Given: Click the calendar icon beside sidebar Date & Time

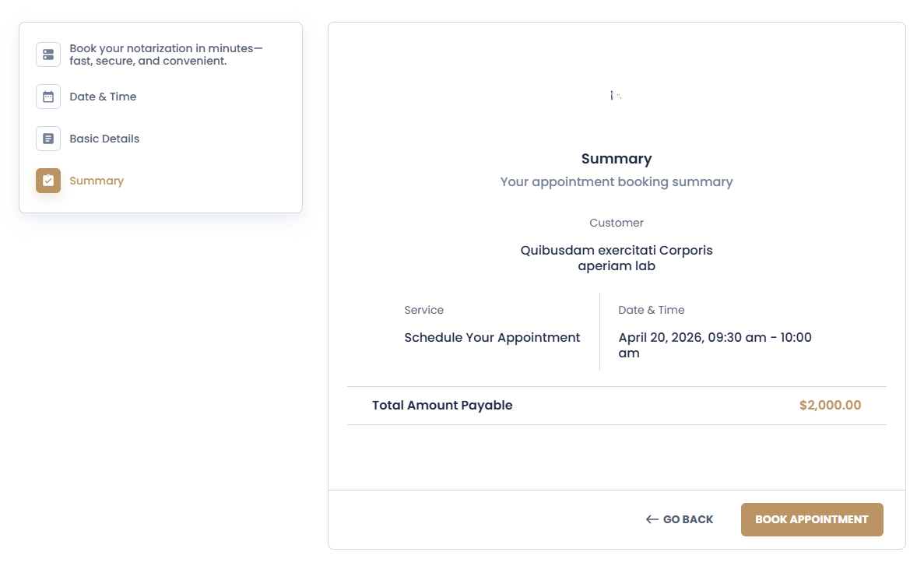Looking at the screenshot, I should 48,97.
